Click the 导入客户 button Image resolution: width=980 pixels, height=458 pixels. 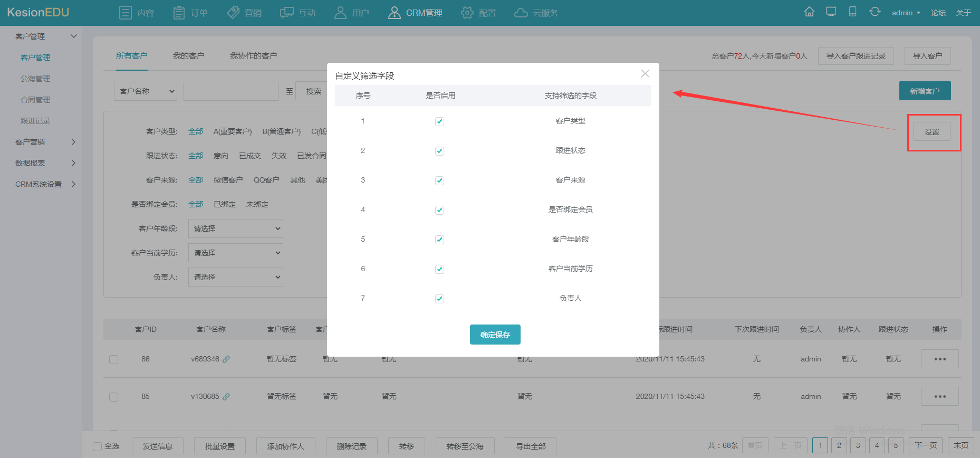(928, 56)
